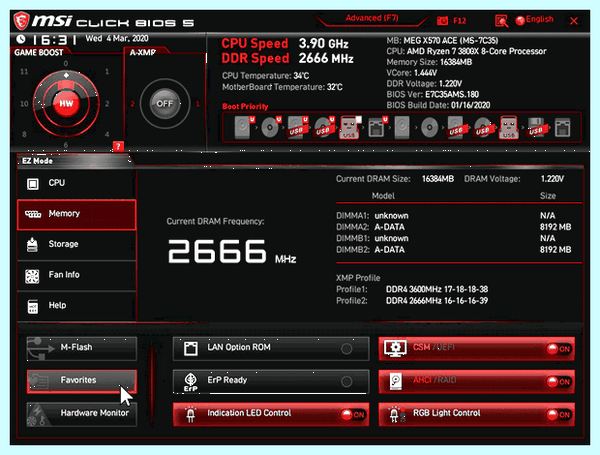Open the Fan Info section

(77, 276)
